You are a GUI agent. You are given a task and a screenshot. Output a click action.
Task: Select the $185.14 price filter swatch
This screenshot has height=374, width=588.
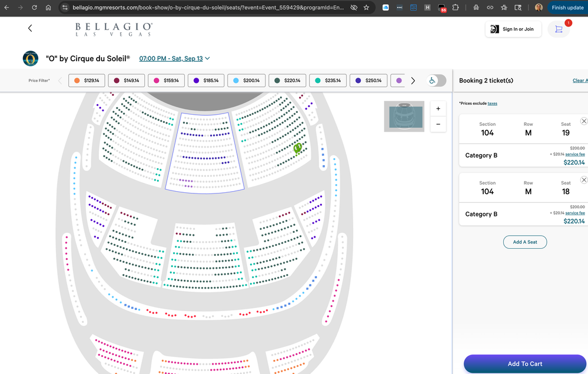(x=206, y=81)
